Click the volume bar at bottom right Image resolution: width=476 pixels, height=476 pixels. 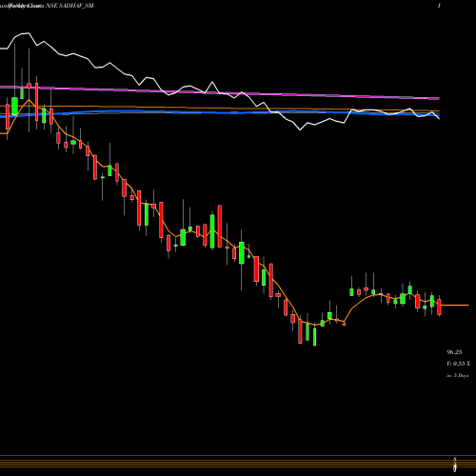(455, 464)
